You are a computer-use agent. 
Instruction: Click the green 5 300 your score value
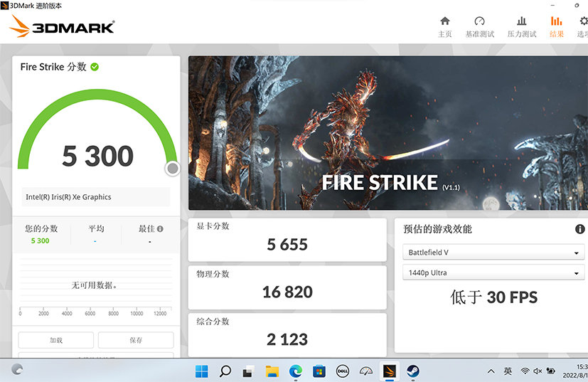[40, 241]
